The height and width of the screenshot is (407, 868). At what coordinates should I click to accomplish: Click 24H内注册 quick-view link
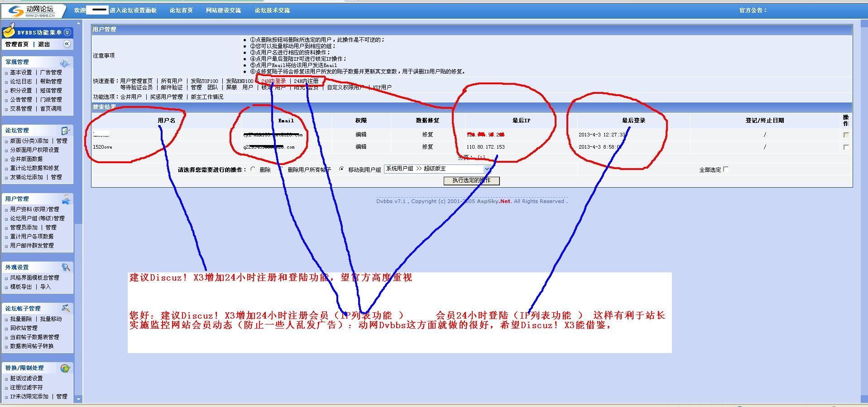[306, 81]
